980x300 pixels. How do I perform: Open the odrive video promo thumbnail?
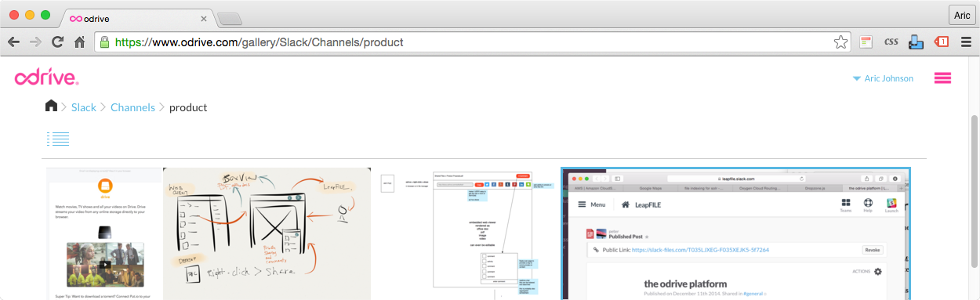104,233
